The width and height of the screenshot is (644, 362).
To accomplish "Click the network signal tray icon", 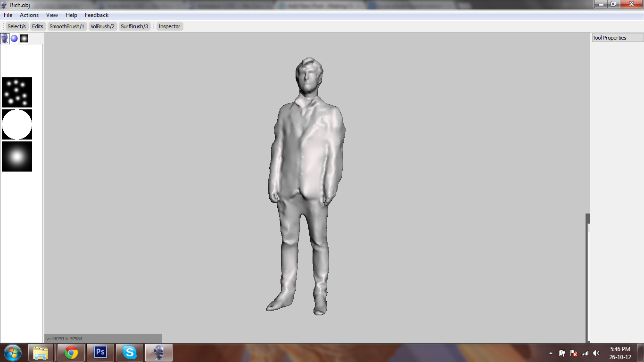I will 585,353.
